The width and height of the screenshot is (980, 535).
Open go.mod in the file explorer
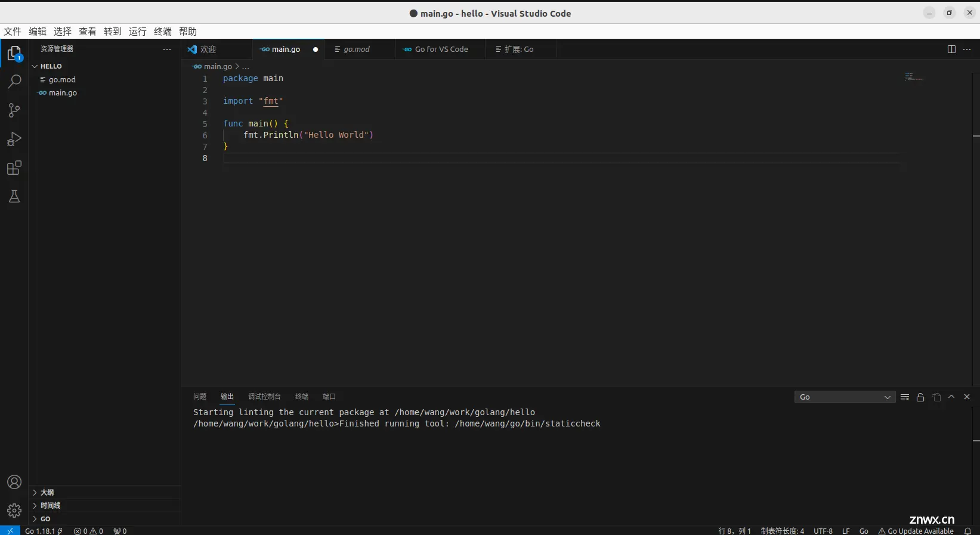104,80
